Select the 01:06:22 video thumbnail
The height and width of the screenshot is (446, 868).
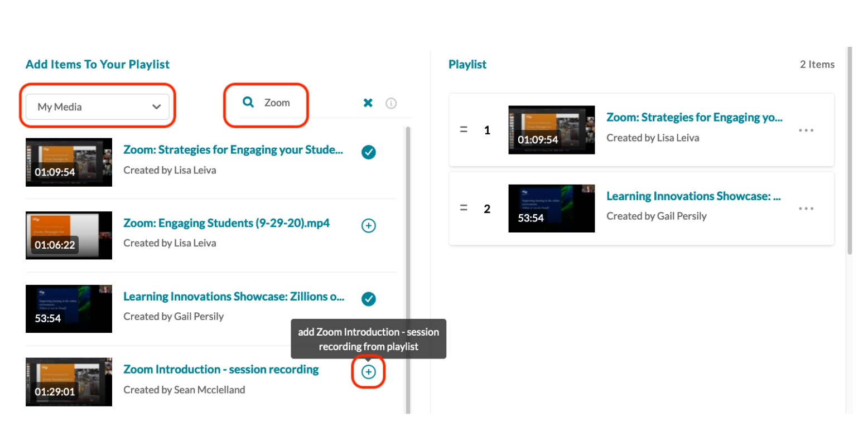pos(69,235)
